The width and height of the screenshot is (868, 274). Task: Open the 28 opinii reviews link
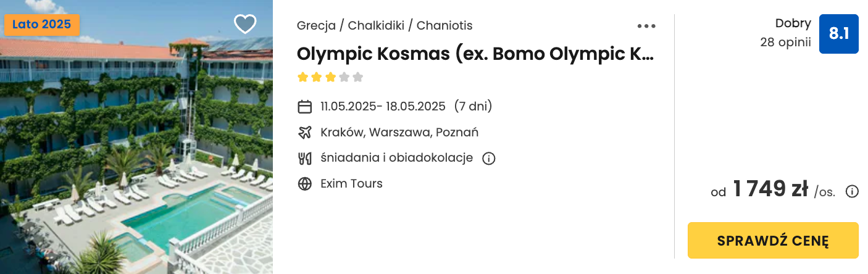785,43
